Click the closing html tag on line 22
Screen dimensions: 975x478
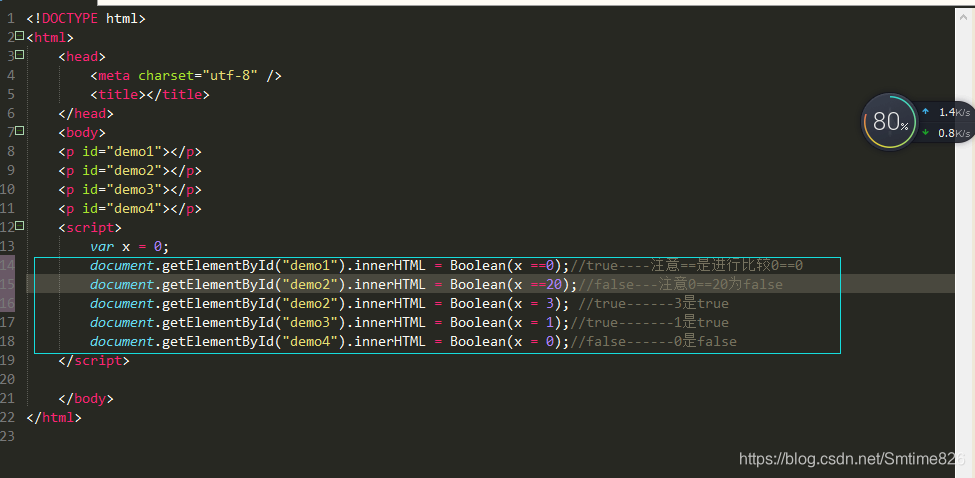54,417
